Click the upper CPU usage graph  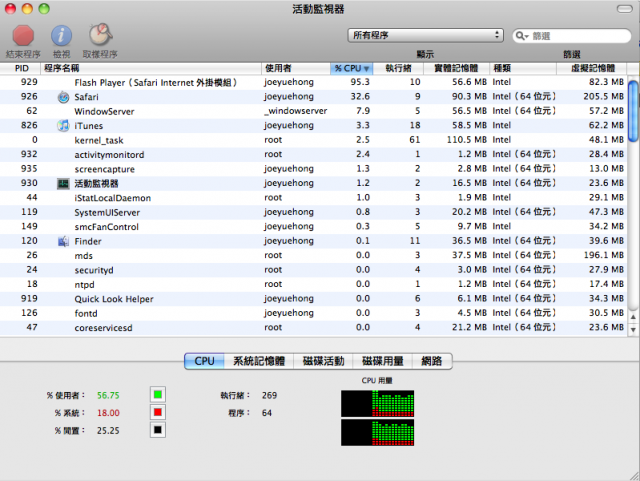pos(378,403)
